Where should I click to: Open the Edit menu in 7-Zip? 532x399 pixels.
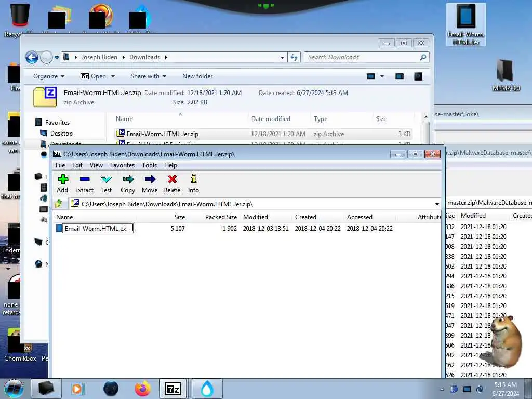[77, 165]
